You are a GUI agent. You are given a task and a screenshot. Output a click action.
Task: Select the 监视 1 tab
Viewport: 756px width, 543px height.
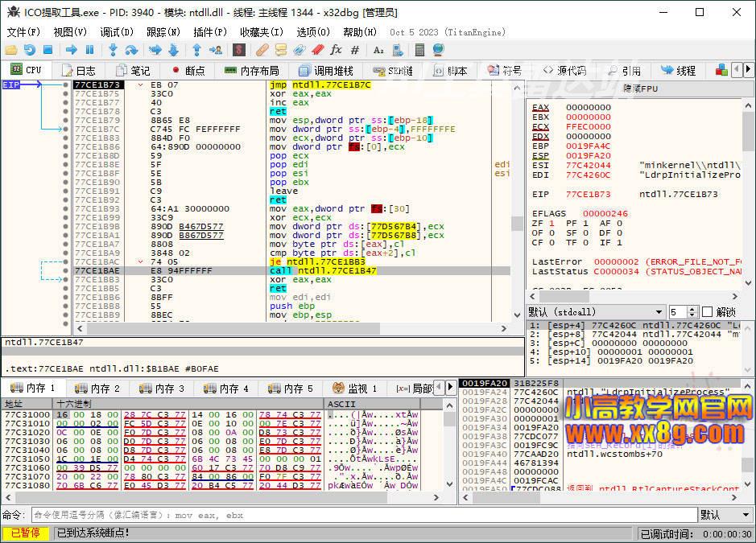[355, 389]
